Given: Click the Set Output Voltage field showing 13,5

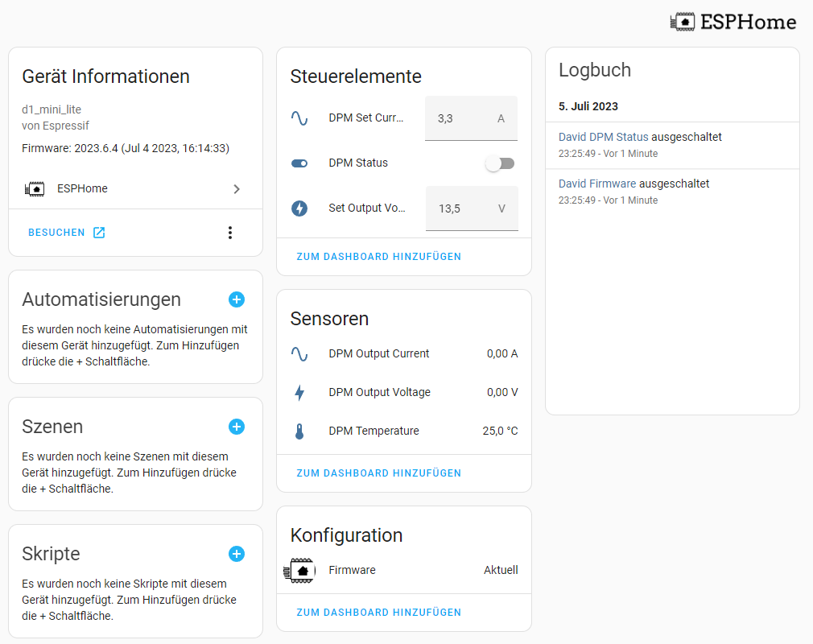Looking at the screenshot, I should point(472,208).
